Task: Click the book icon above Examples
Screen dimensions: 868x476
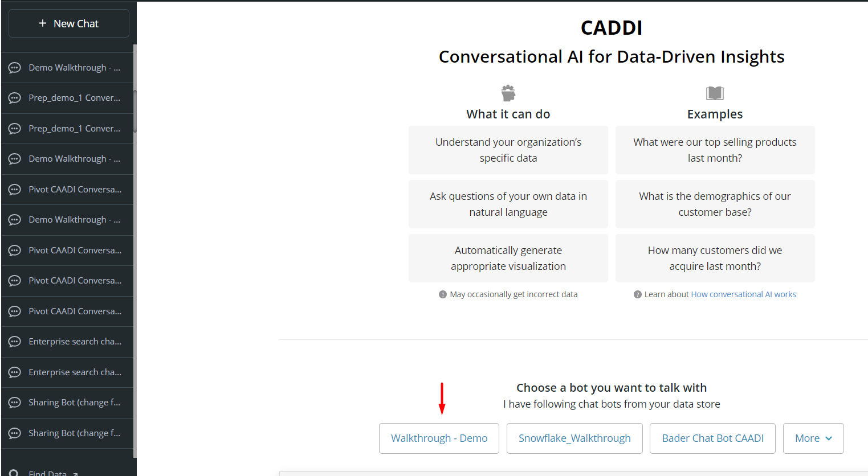Action: [715, 93]
